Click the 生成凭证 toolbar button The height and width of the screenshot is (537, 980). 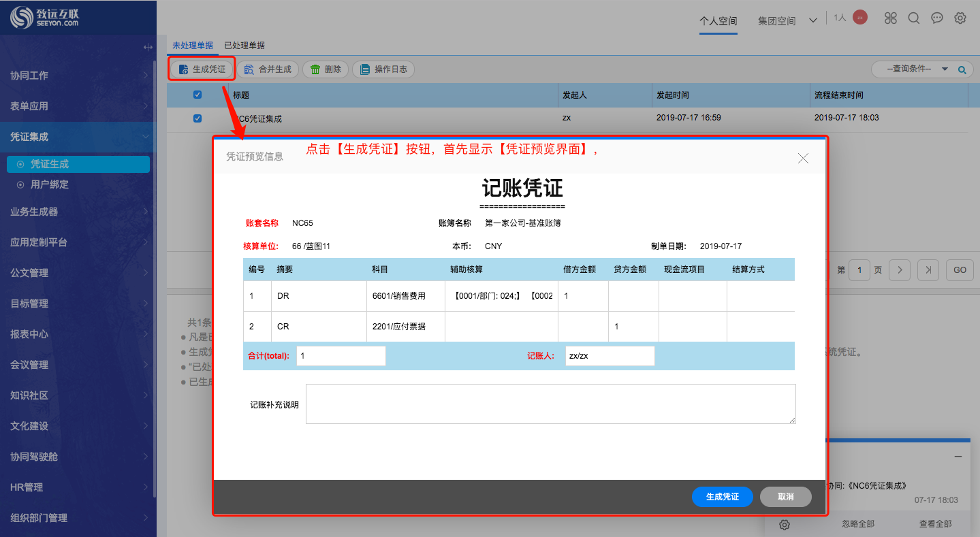[x=202, y=69]
